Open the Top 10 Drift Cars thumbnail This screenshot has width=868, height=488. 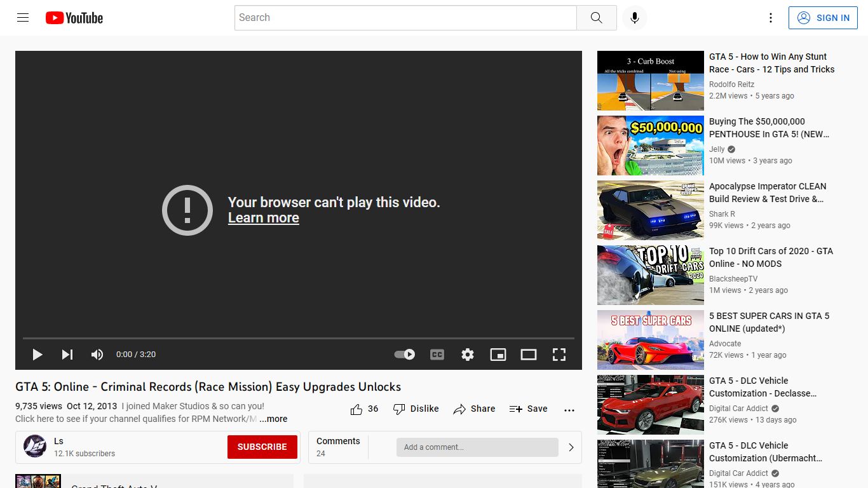[x=651, y=275]
